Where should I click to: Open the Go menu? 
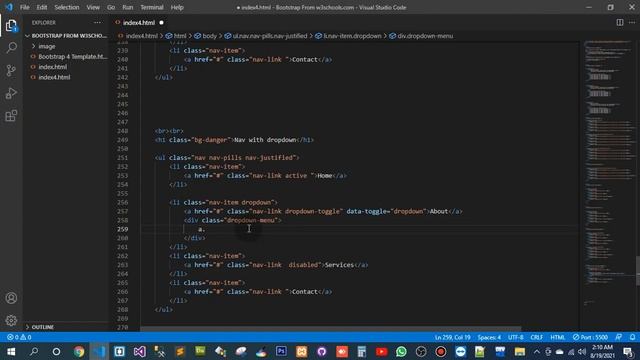point(111,7)
